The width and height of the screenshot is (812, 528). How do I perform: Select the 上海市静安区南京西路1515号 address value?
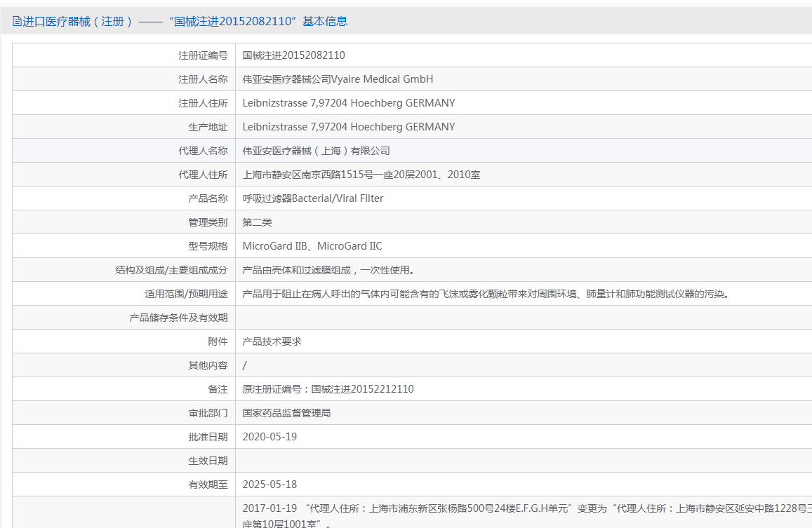(x=361, y=175)
